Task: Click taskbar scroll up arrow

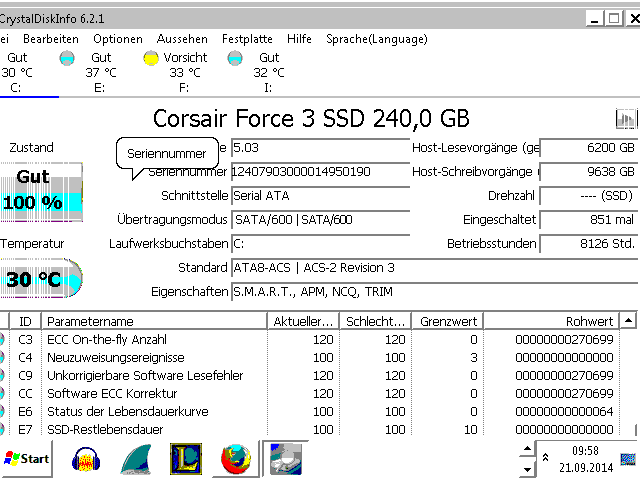Action: pos(527,449)
